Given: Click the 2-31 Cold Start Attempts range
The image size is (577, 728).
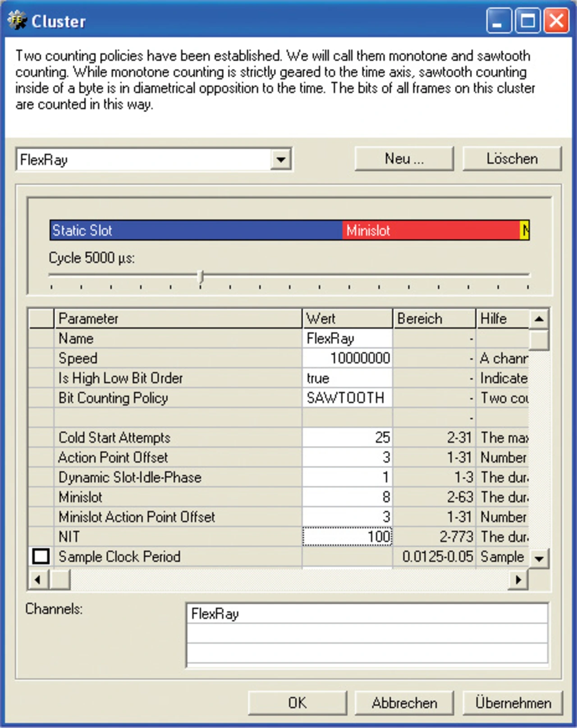Looking at the screenshot, I should tap(435, 437).
